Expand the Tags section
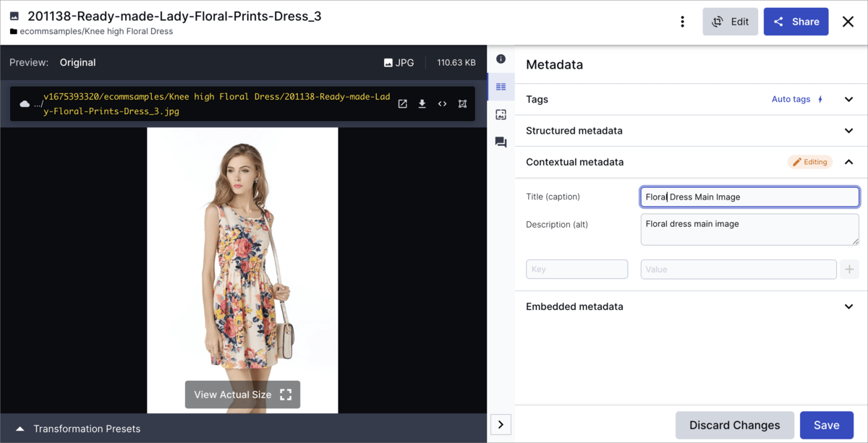 [x=849, y=99]
